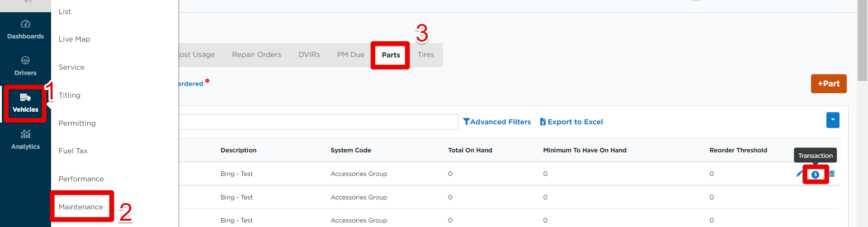Open the Analytics chart icon

(x=25, y=134)
